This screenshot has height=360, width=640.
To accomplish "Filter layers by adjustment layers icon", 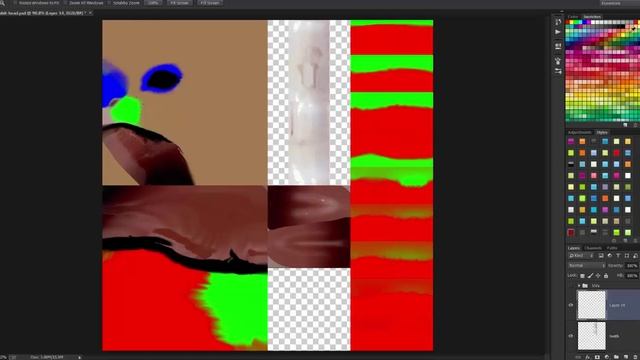I will 610,256.
